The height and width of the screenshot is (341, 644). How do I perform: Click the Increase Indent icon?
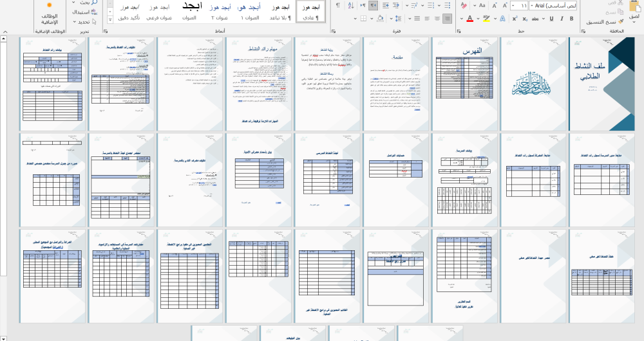coord(386,6)
